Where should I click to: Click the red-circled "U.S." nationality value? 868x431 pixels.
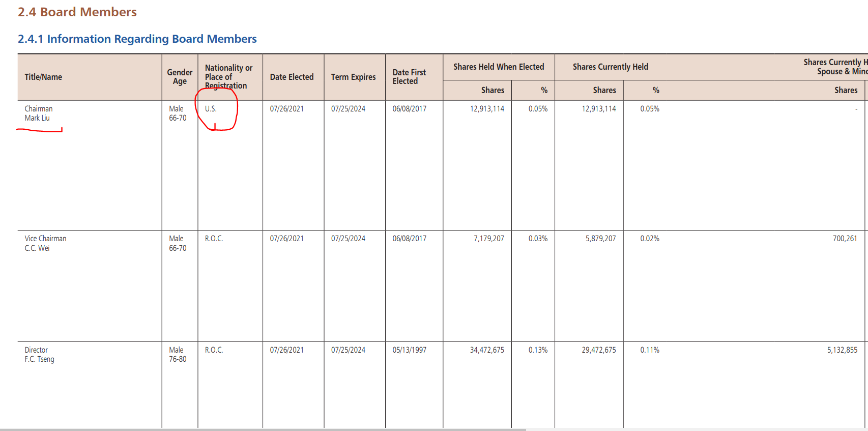(x=211, y=109)
